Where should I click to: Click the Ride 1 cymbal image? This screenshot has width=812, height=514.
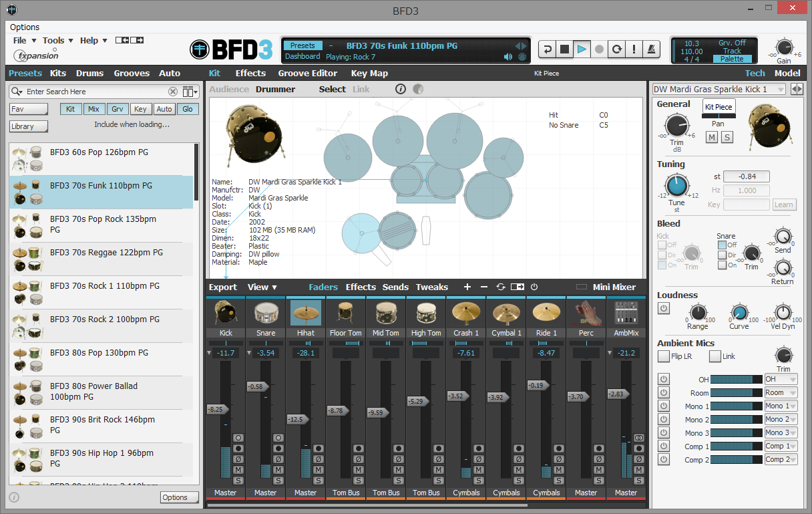(546, 312)
